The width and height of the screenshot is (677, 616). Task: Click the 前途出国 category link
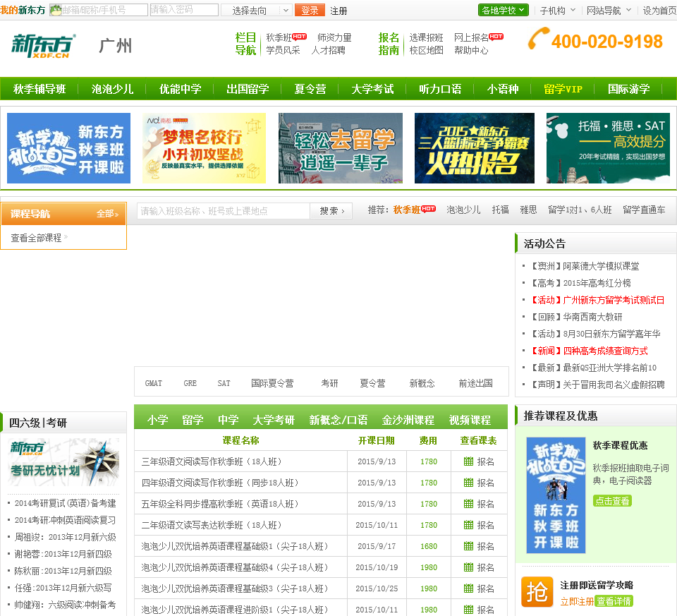pyautogui.click(x=475, y=383)
